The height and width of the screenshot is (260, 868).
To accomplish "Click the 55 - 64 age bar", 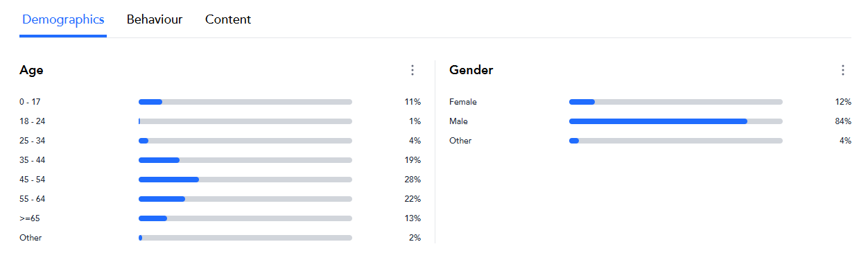I will 245,199.
